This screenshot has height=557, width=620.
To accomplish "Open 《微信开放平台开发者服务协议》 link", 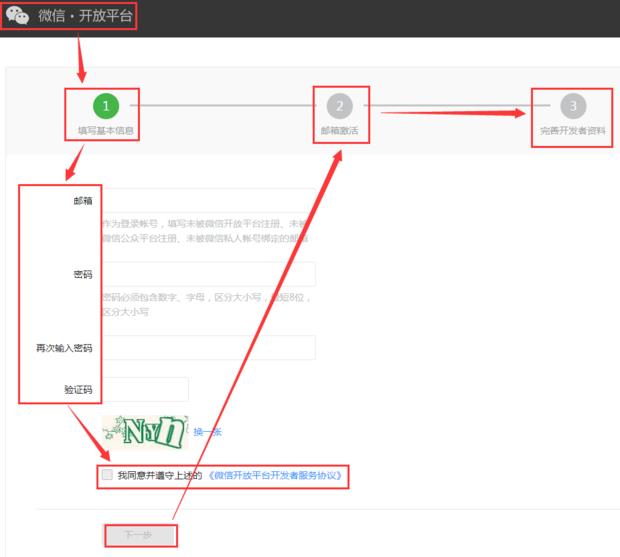I will [275, 475].
